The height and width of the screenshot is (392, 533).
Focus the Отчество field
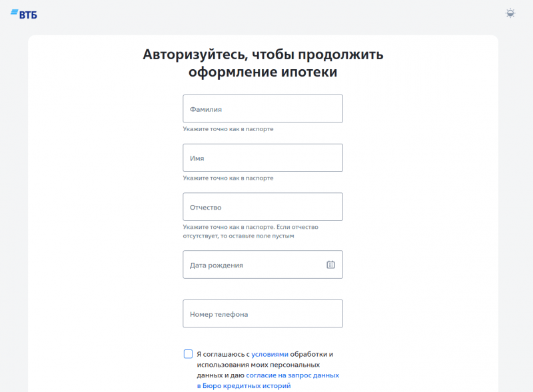click(x=263, y=206)
